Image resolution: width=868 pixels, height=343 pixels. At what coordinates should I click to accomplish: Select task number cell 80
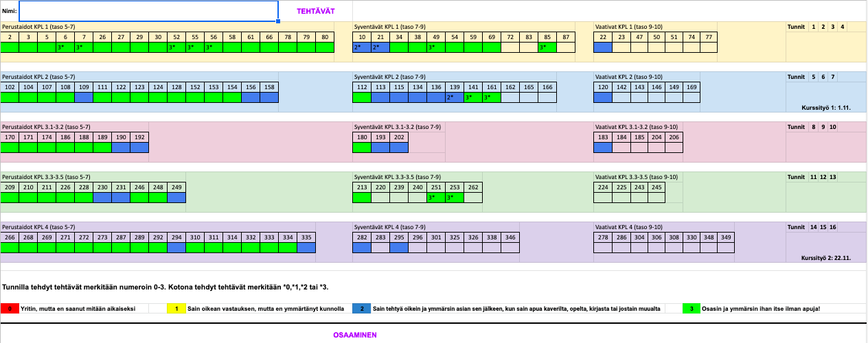(325, 37)
